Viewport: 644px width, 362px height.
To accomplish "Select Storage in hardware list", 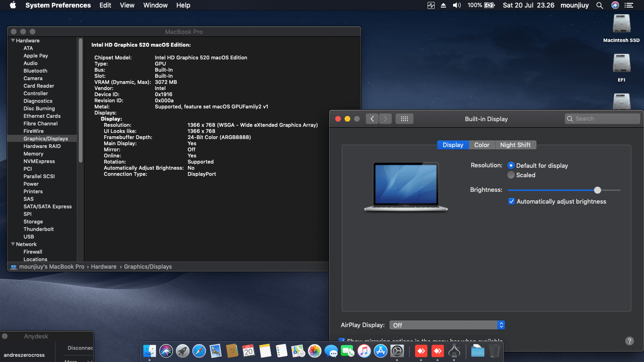I will 33,222.
